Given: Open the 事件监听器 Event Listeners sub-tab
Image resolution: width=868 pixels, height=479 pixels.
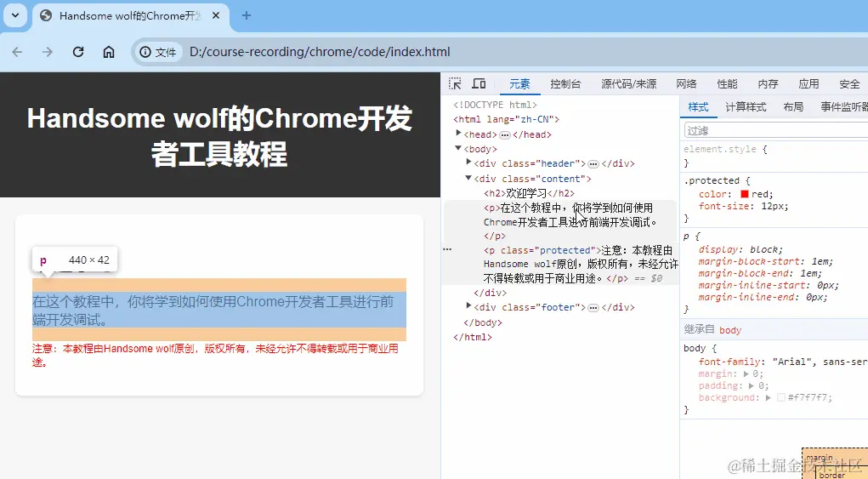Looking at the screenshot, I should click(843, 107).
